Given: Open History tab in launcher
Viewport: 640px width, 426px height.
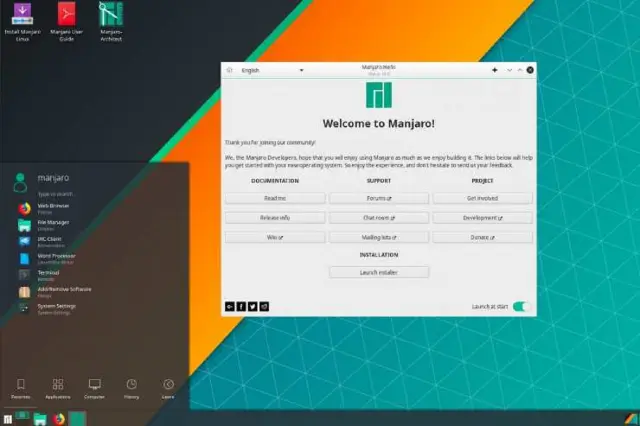Looking at the screenshot, I should pos(131,388).
